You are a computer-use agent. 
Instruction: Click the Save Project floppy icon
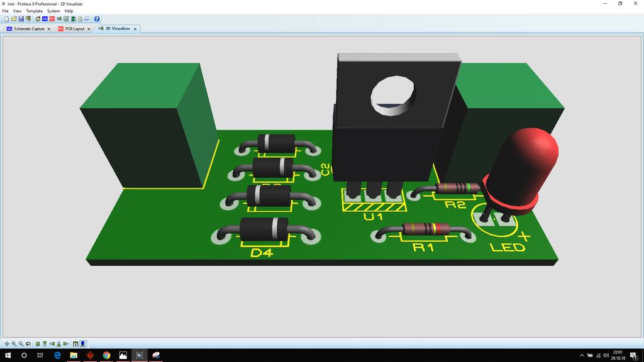point(21,19)
